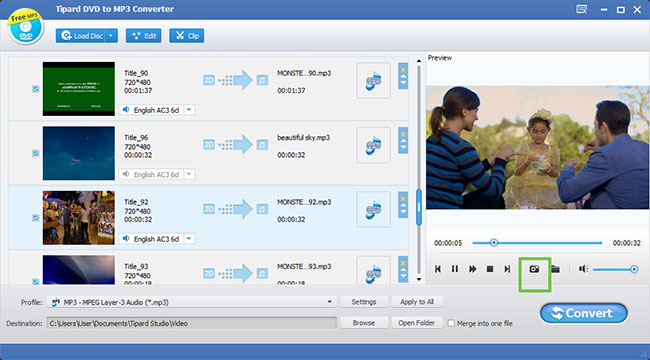Click the Destination path field

pyautogui.click(x=192, y=323)
